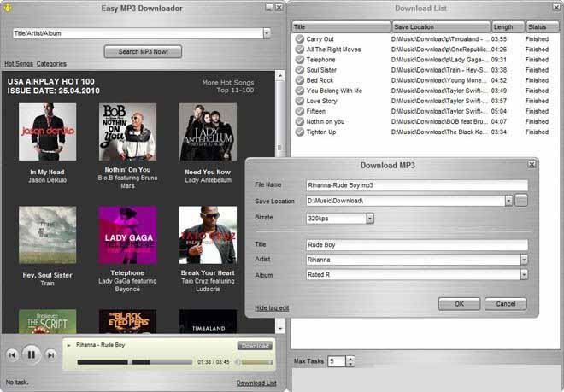Screen dimensions: 564x392
Task: Sort by Save Location column header
Action: 441,27
